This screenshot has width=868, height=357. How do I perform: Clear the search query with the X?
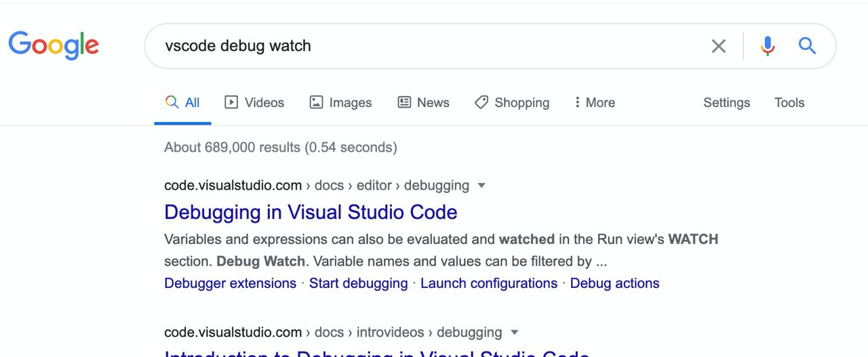718,46
